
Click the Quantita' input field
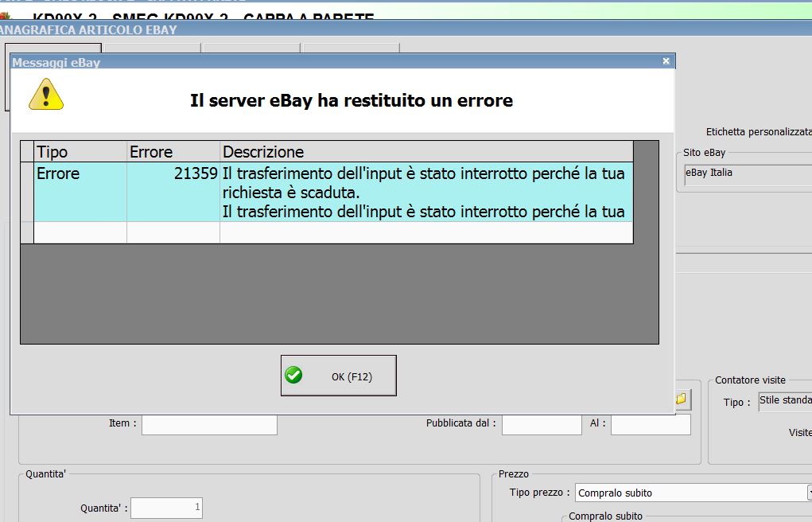[167, 508]
